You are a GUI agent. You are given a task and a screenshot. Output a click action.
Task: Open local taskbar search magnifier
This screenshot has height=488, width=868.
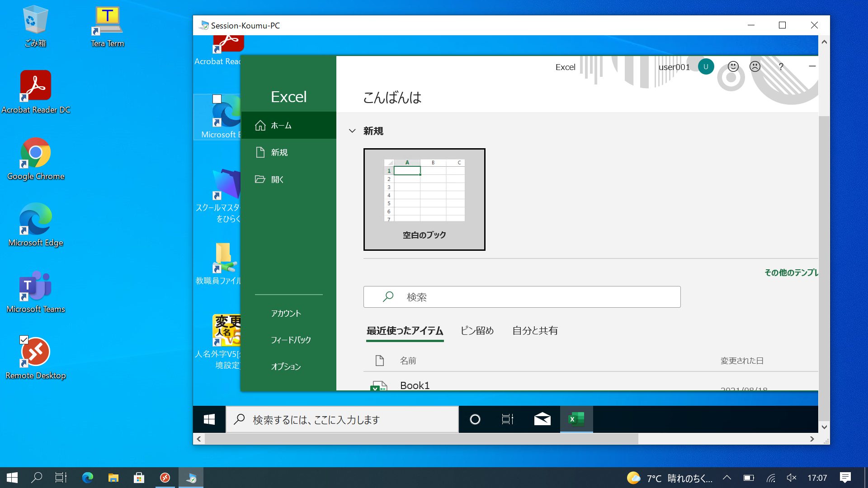(37, 478)
